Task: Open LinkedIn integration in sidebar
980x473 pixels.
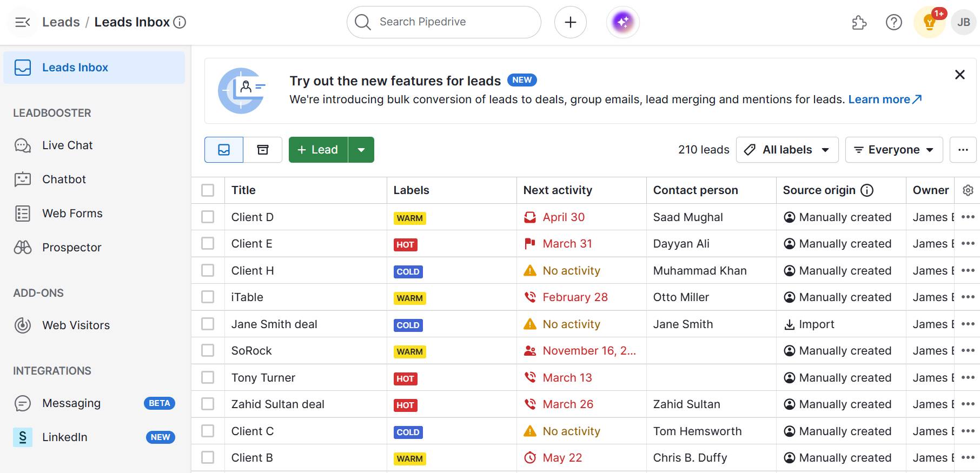Action: [94, 437]
